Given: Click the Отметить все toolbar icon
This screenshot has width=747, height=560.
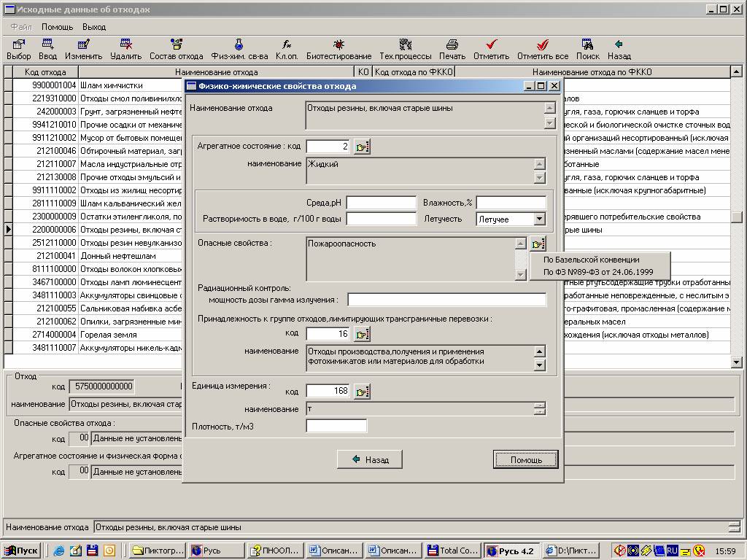Looking at the screenshot, I should pos(543,45).
